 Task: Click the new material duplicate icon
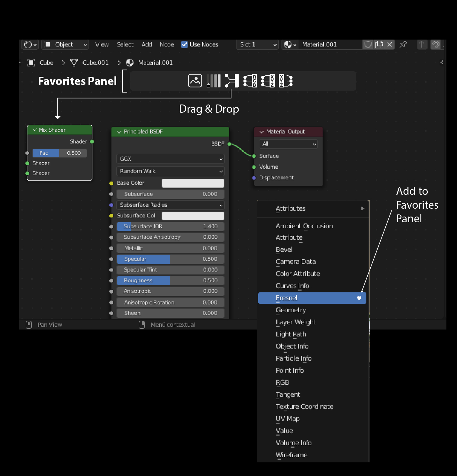(x=379, y=45)
